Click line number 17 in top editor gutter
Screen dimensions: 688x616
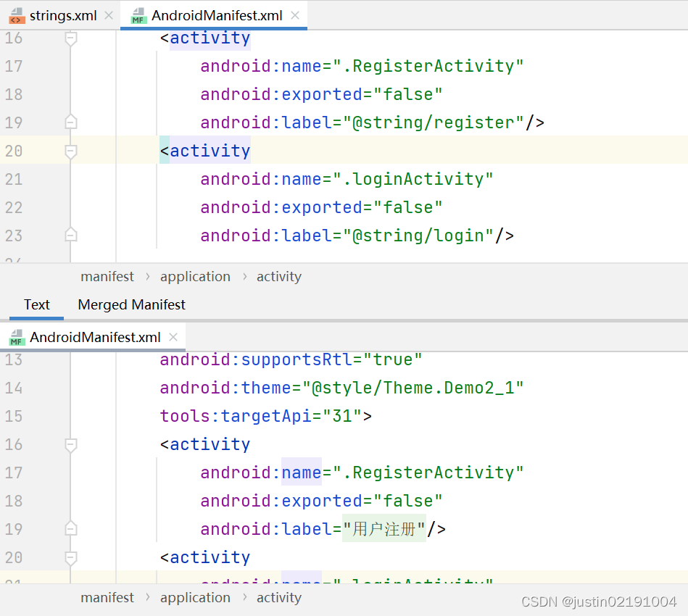click(14, 66)
